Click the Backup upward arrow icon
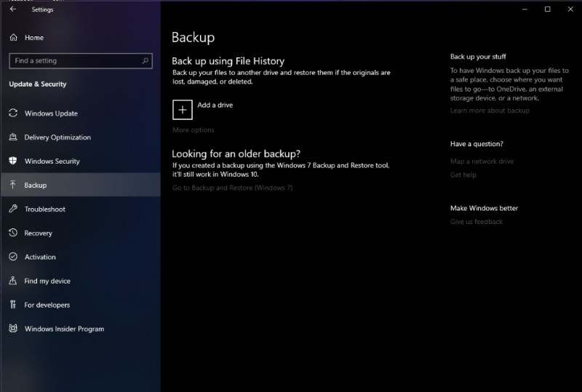 click(13, 185)
